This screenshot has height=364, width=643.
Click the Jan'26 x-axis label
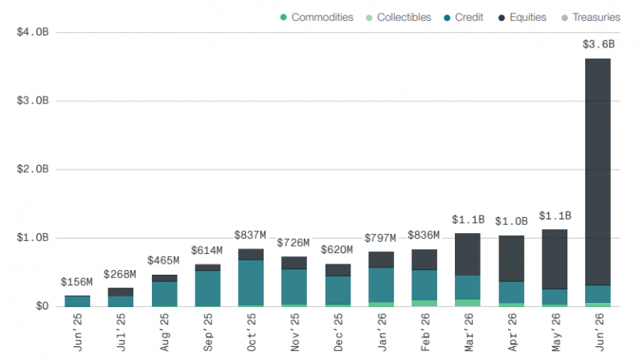381,332
